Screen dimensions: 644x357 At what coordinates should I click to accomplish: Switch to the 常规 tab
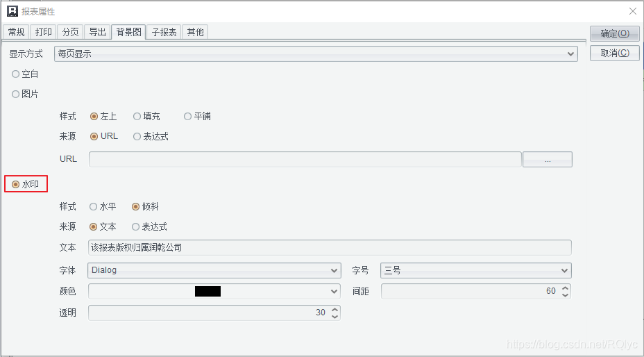(17, 32)
